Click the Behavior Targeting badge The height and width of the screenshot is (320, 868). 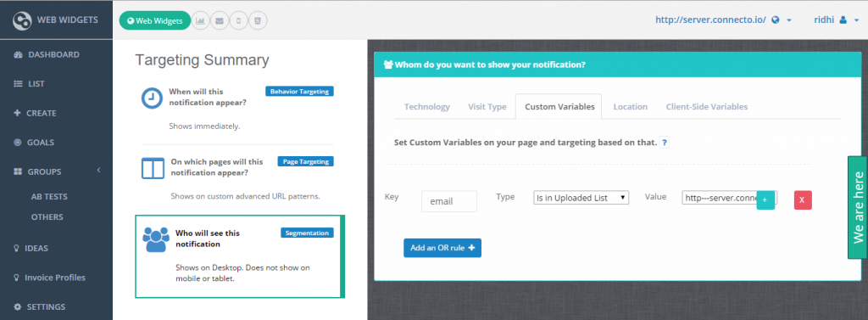pyautogui.click(x=299, y=92)
